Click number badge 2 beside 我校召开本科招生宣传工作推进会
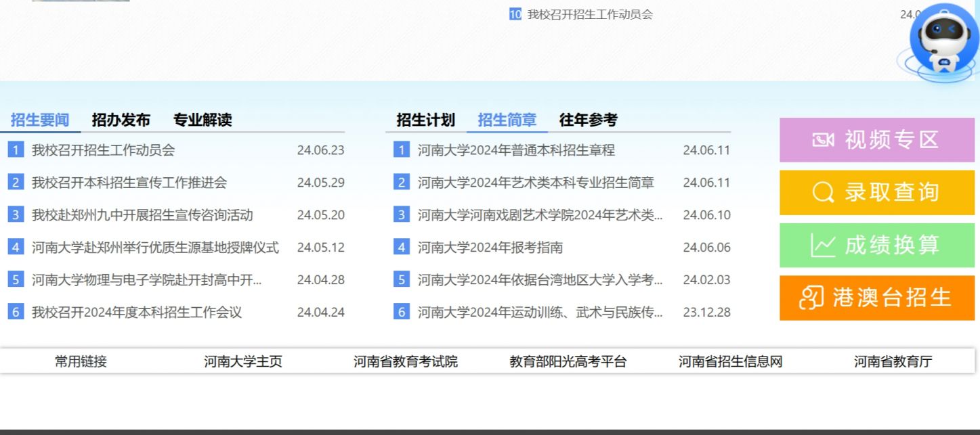 (16, 182)
